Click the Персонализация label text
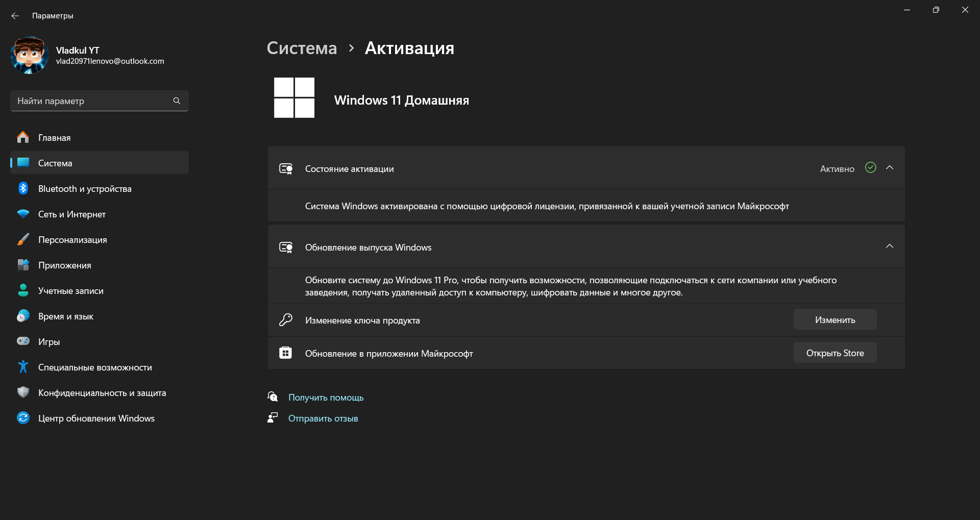Viewport: 980px width, 520px height. 72,240
